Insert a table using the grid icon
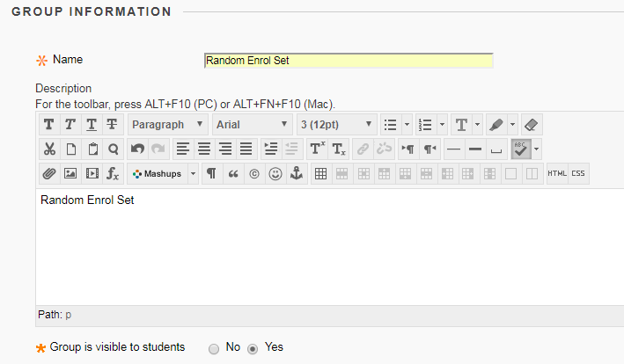This screenshot has height=364, width=624. (320, 174)
